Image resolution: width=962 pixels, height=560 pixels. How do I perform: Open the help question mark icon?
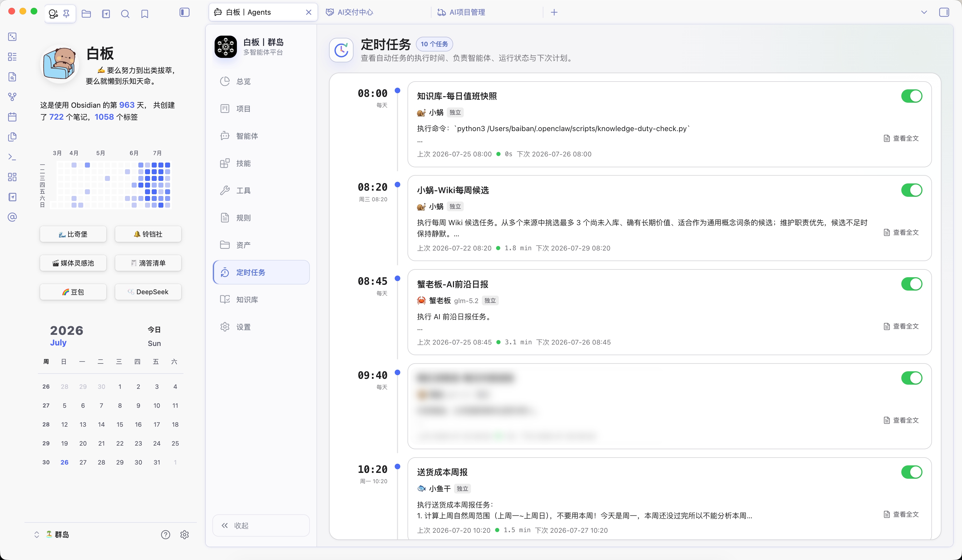tap(165, 534)
